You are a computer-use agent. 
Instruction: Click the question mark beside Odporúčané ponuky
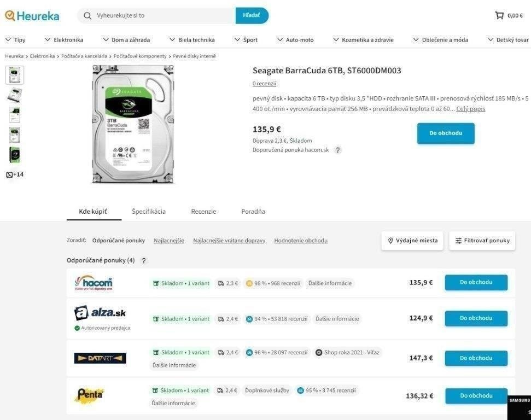tap(143, 260)
